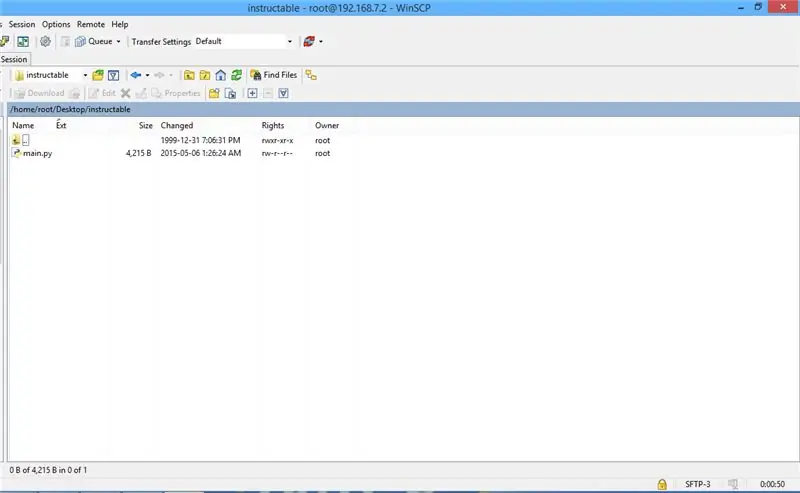Click the 'root' owner of main.py
Screen dimensions: 800x493
[x=322, y=153]
